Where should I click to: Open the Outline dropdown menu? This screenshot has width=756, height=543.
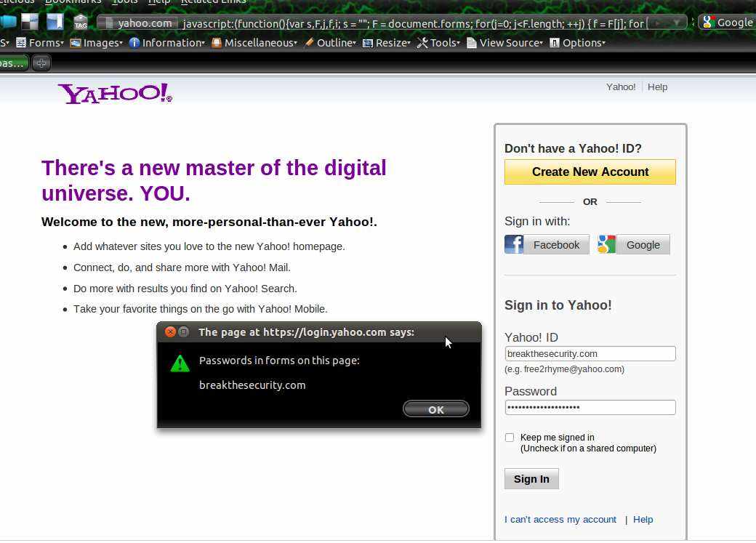click(330, 43)
